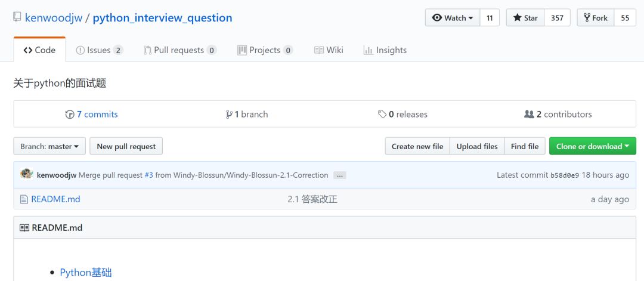This screenshot has height=281, width=644.
Task: Open commit hash b58d0e9 link
Action: click(x=565, y=175)
